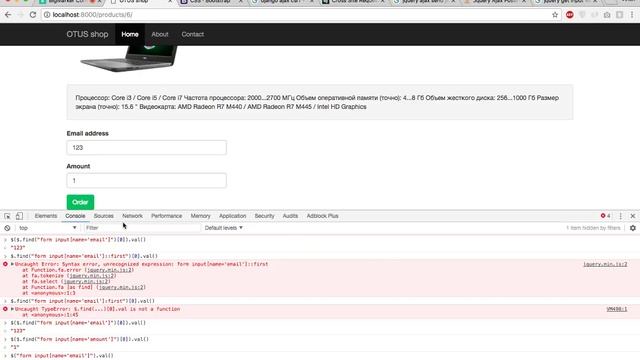Image resolution: width=640 pixels, height=360 pixels.
Task: Click the laptop product image
Action: pos(129,58)
